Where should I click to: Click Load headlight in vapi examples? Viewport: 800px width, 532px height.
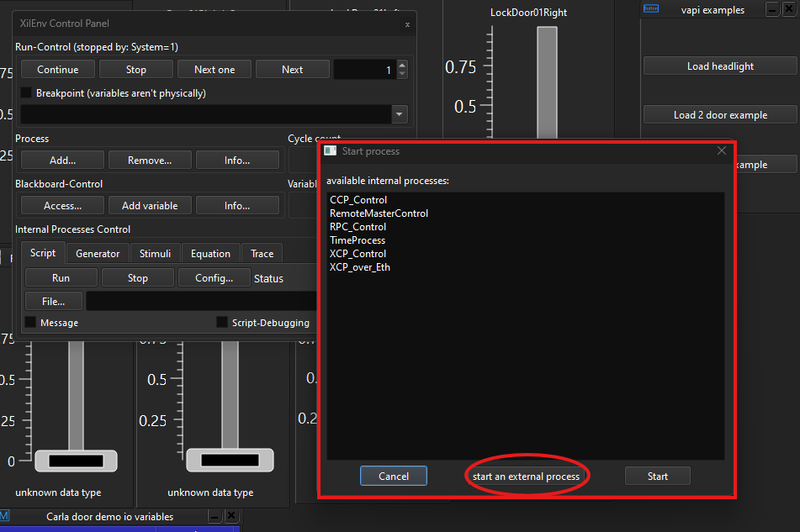(719, 65)
